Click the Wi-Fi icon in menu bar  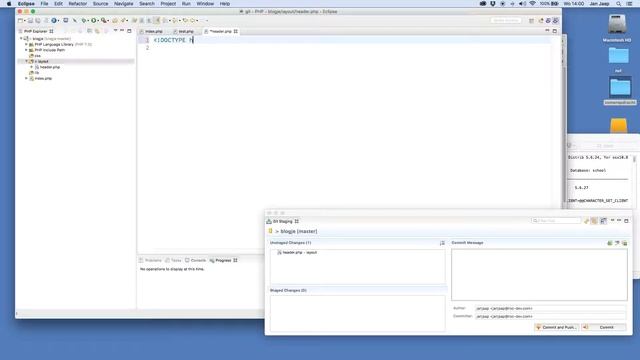pos(532,4)
